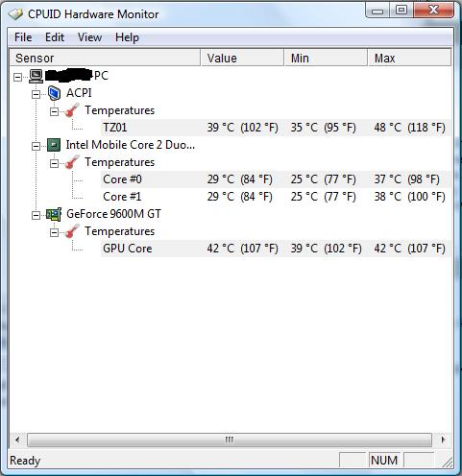This screenshot has height=476, width=462.
Task: Click the Min column header
Action: pyautogui.click(x=326, y=58)
